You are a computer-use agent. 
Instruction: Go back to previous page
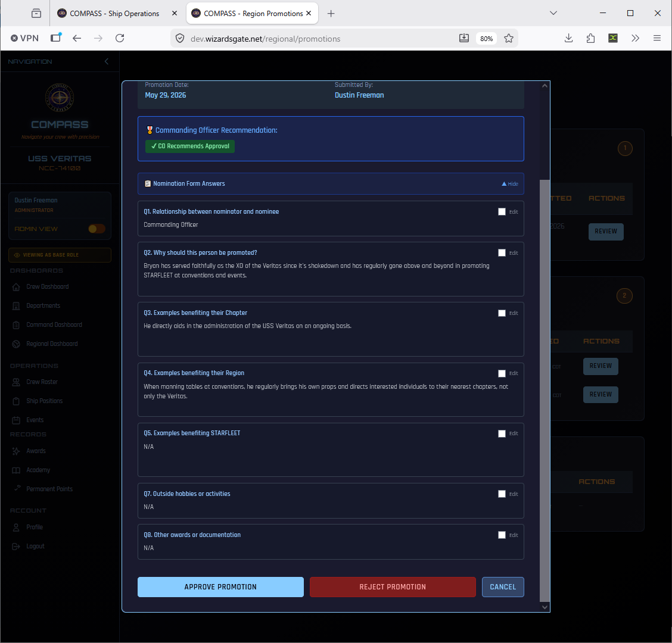click(x=77, y=38)
